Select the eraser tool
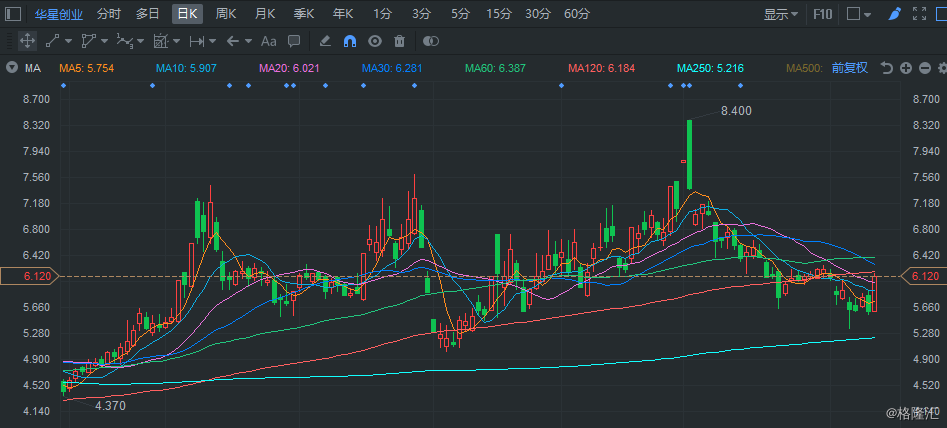The width and height of the screenshot is (947, 428). (325, 41)
